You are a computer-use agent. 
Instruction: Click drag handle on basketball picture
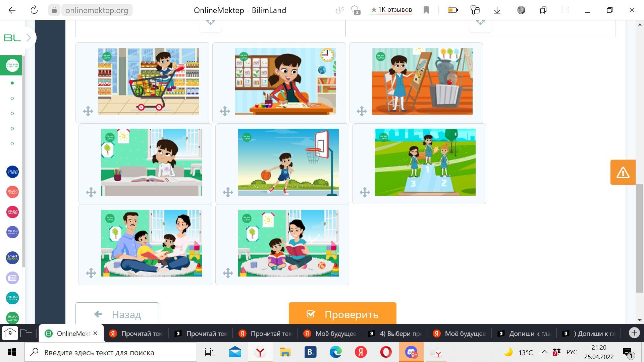(228, 192)
